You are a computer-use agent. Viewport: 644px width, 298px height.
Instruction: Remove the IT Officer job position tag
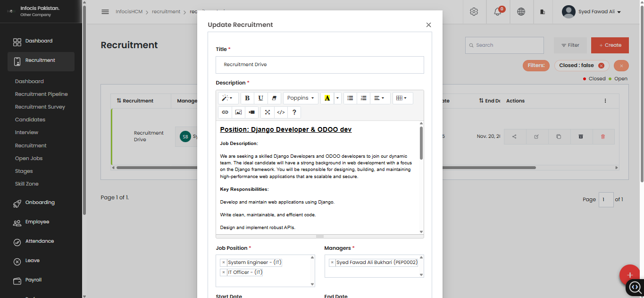[x=224, y=272]
